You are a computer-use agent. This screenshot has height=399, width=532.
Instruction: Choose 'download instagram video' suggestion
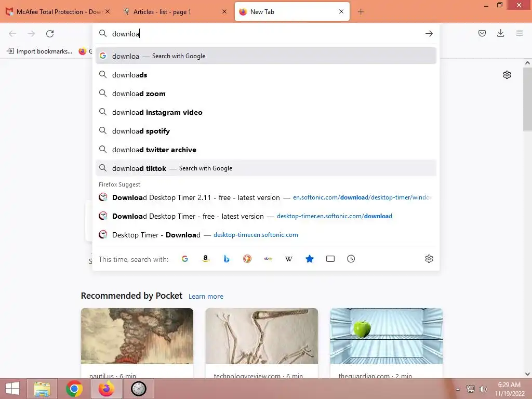265,112
